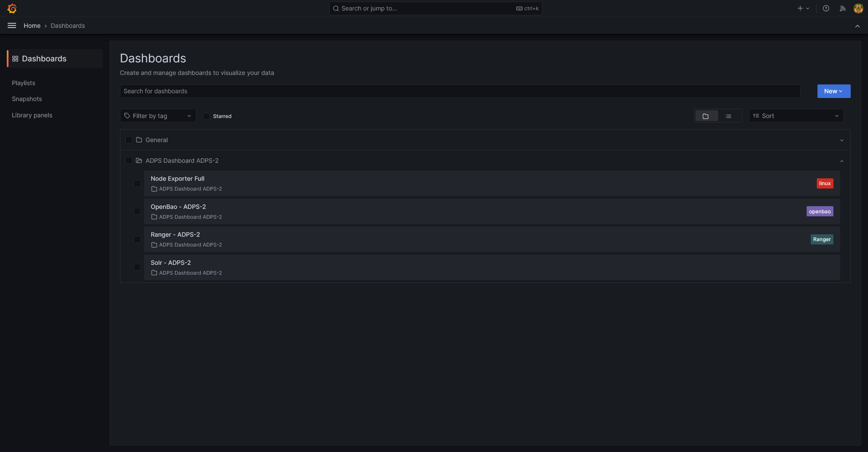Image resolution: width=868 pixels, height=452 pixels.
Task: Open the navigation hamburger menu
Action: (x=11, y=25)
